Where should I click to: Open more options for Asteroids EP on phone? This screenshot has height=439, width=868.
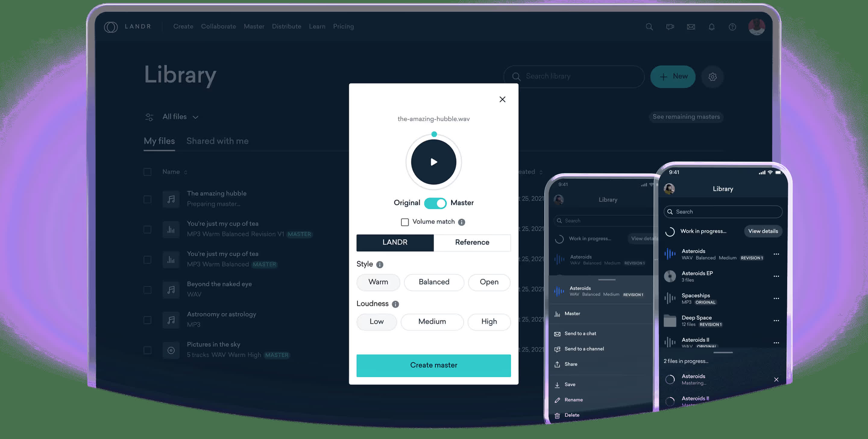point(776,276)
